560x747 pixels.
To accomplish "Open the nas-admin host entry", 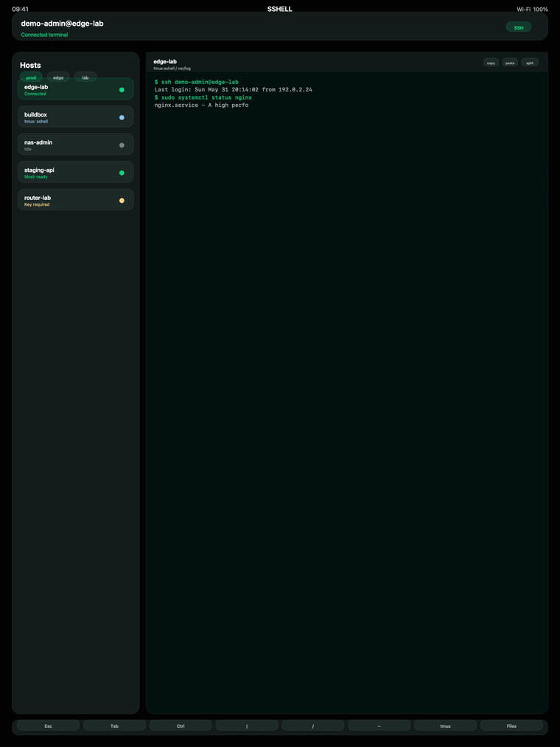I will (x=76, y=145).
